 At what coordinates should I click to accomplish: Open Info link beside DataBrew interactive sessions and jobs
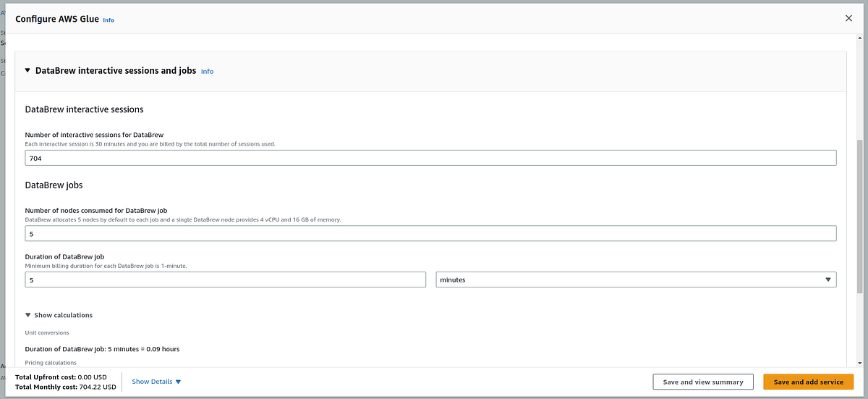coord(207,72)
